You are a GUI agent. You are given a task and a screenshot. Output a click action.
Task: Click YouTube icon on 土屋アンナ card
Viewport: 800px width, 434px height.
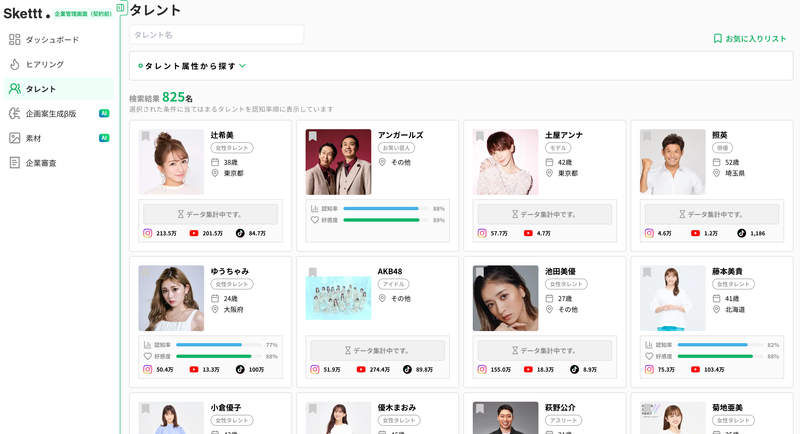click(x=527, y=233)
